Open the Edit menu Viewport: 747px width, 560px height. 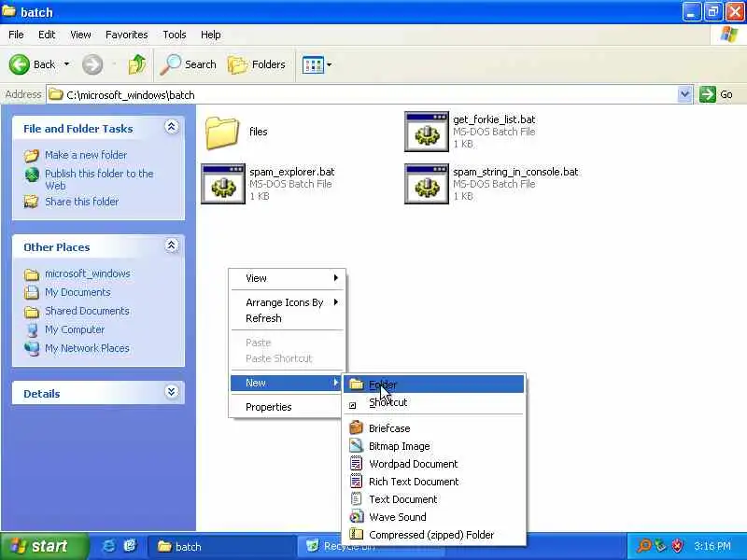[x=47, y=35]
